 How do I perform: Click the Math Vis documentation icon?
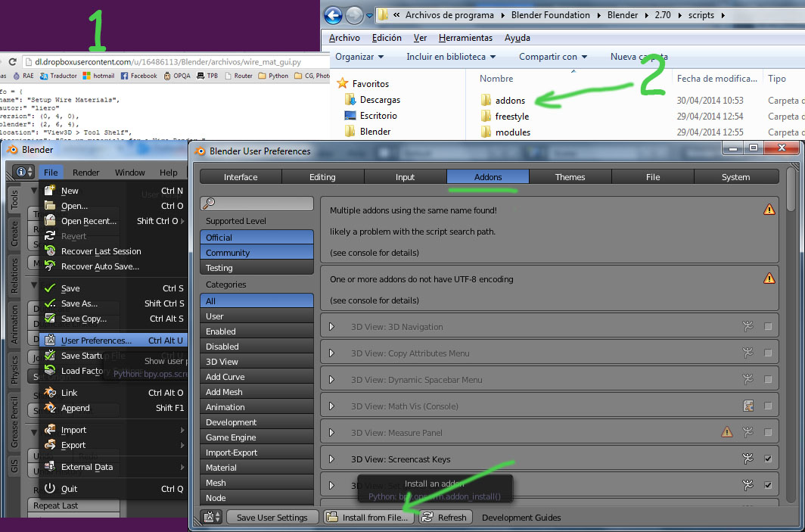(x=748, y=406)
